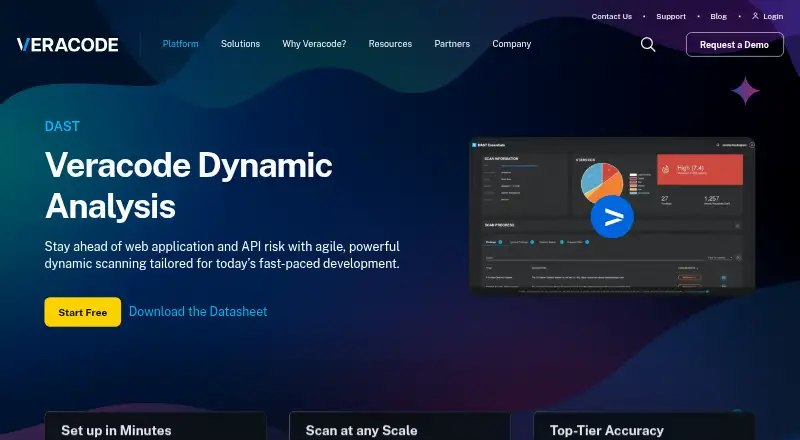The image size is (800, 440).
Task: Click the pie chart in dashboard preview
Action: click(602, 183)
